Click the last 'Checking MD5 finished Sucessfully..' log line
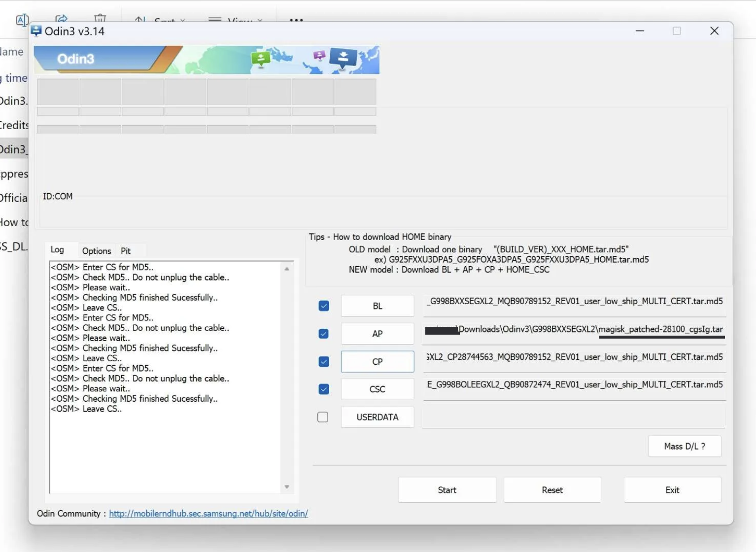The image size is (756, 552). coord(134,398)
